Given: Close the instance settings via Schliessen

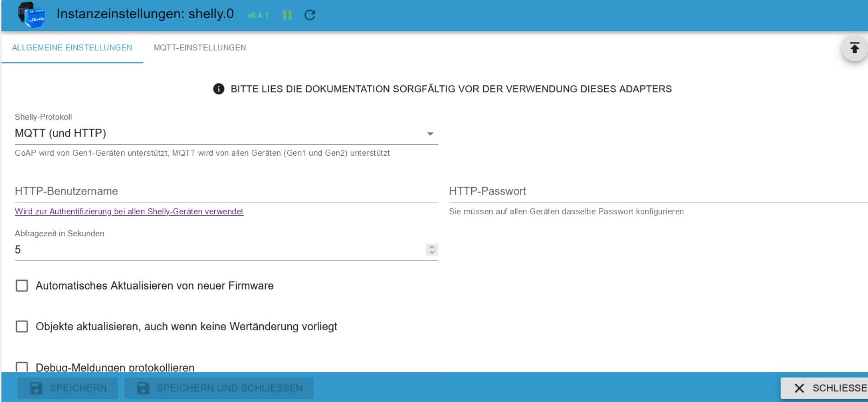Looking at the screenshot, I should click(824, 388).
